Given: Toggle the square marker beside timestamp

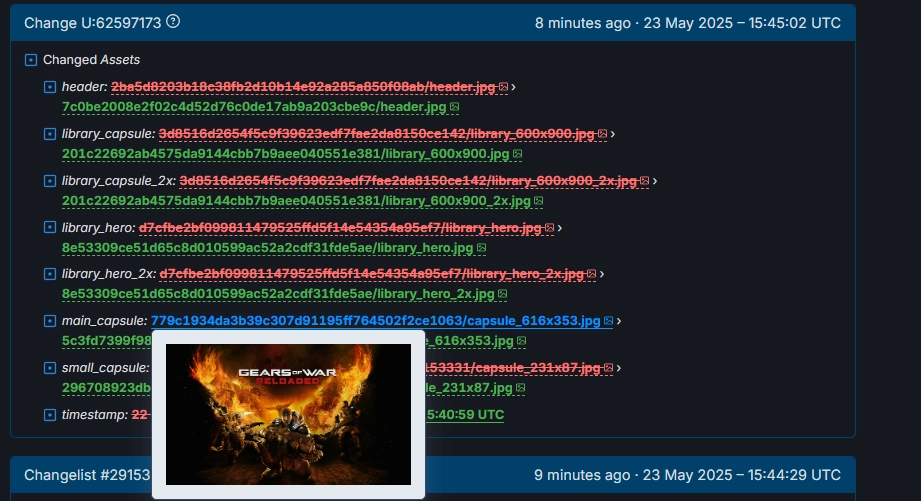Looking at the screenshot, I should (x=50, y=415).
